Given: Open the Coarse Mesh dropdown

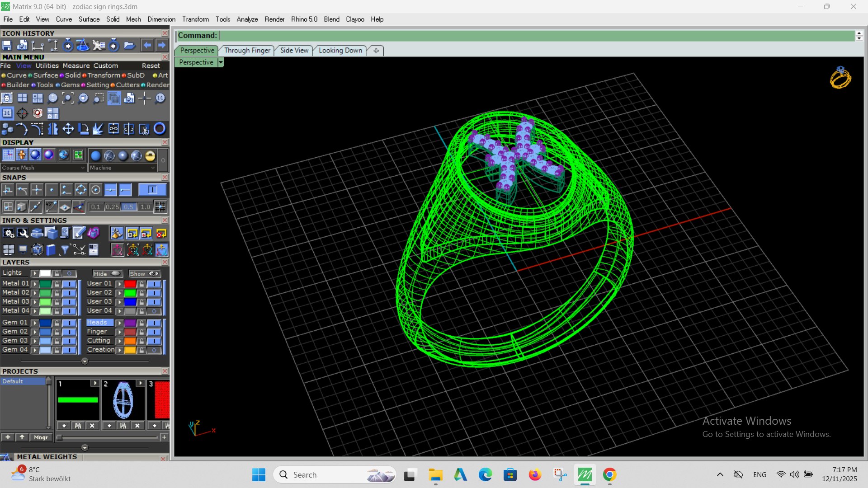Looking at the screenshot, I should 43,168.
